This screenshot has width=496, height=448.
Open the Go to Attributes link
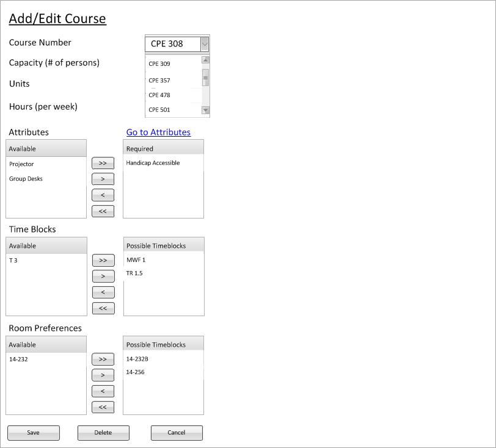(x=158, y=132)
